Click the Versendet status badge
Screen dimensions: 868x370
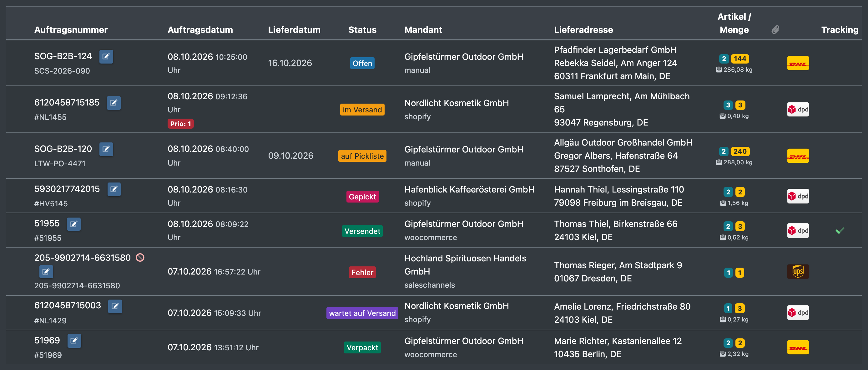click(362, 231)
